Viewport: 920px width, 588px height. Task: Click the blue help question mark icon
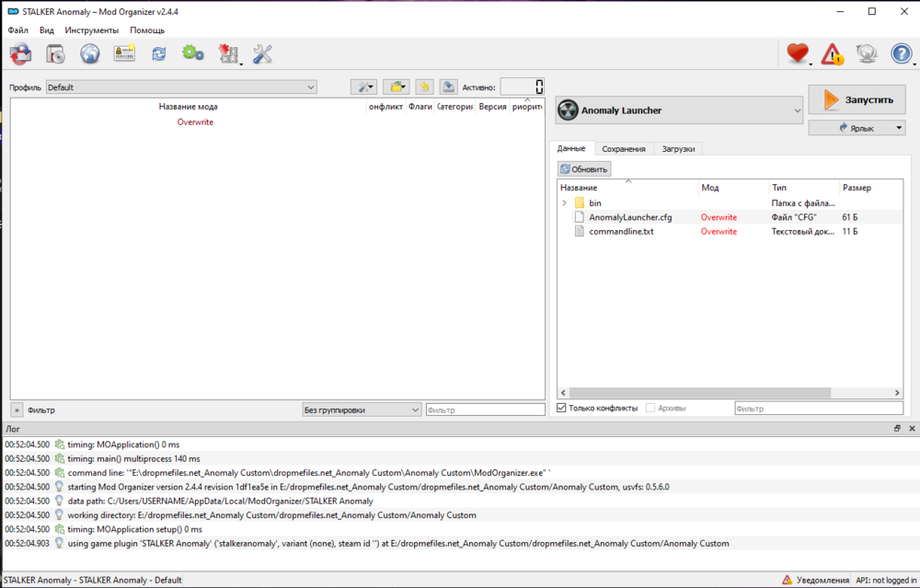(901, 54)
